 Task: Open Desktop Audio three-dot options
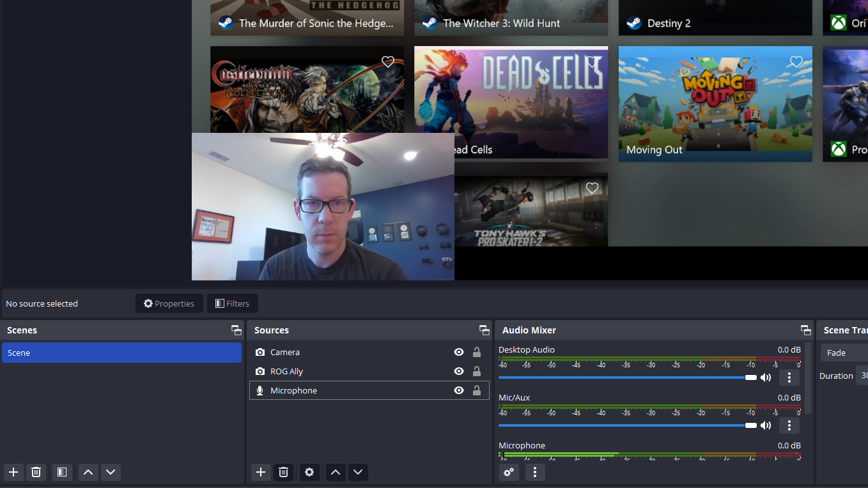(789, 377)
